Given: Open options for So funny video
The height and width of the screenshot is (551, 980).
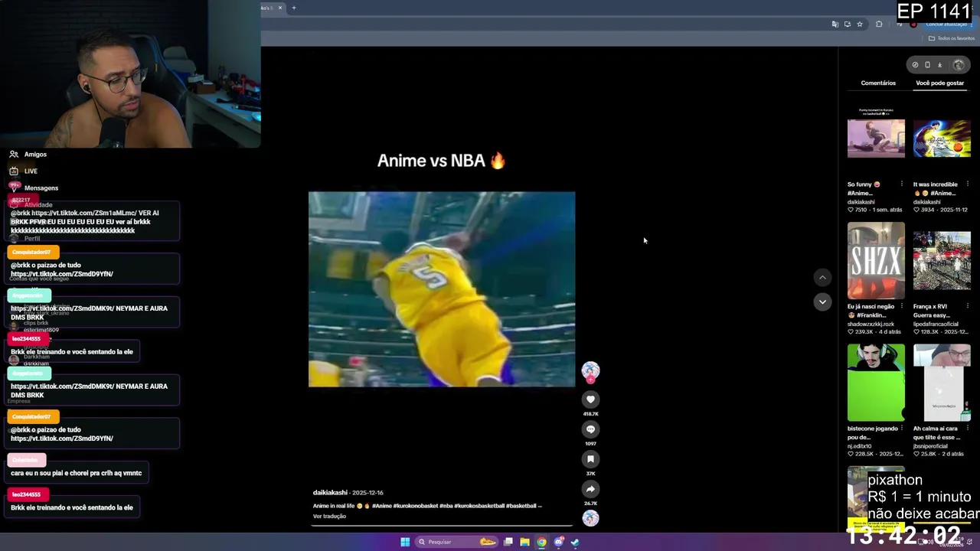Looking at the screenshot, I should coord(901,184).
